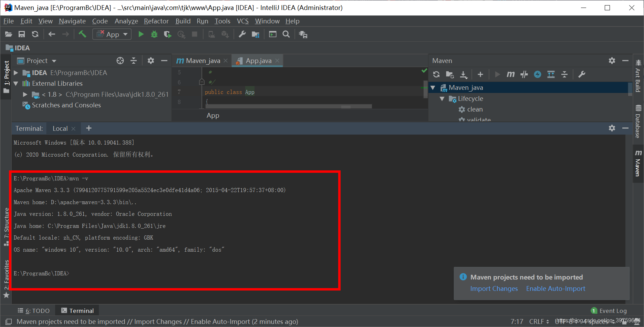Collapse all nodes in Maven panel
This screenshot has width=644, height=327.
point(564,74)
